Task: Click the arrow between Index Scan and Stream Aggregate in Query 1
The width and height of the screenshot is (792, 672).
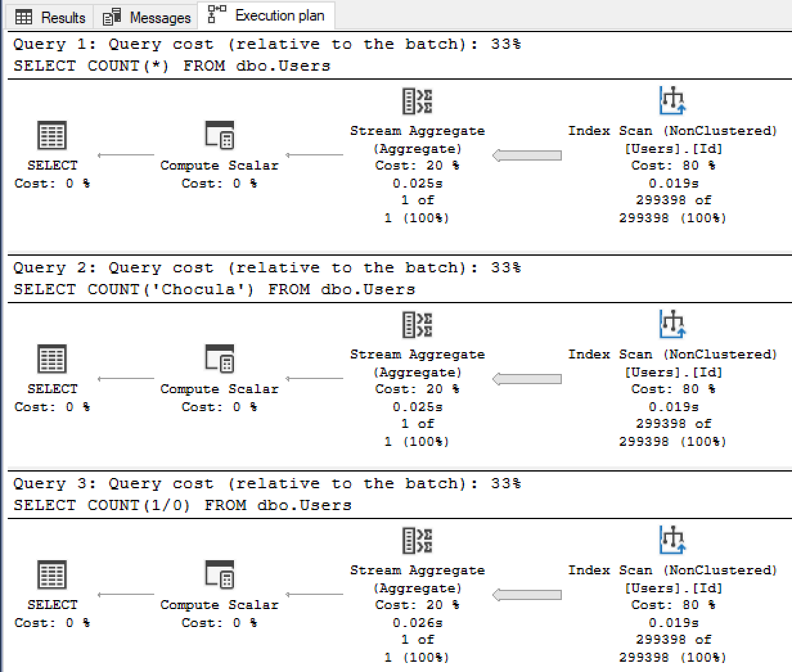Action: 527,155
